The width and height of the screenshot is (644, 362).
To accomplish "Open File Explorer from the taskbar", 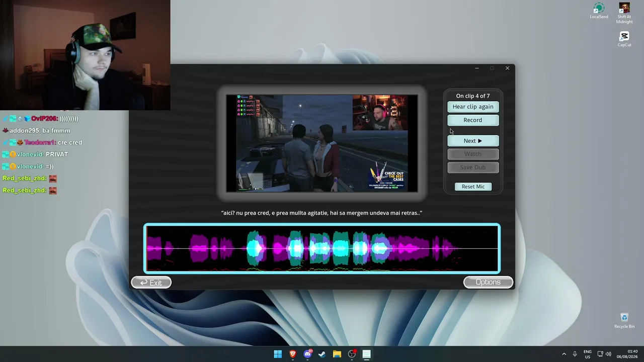I will coord(337,354).
